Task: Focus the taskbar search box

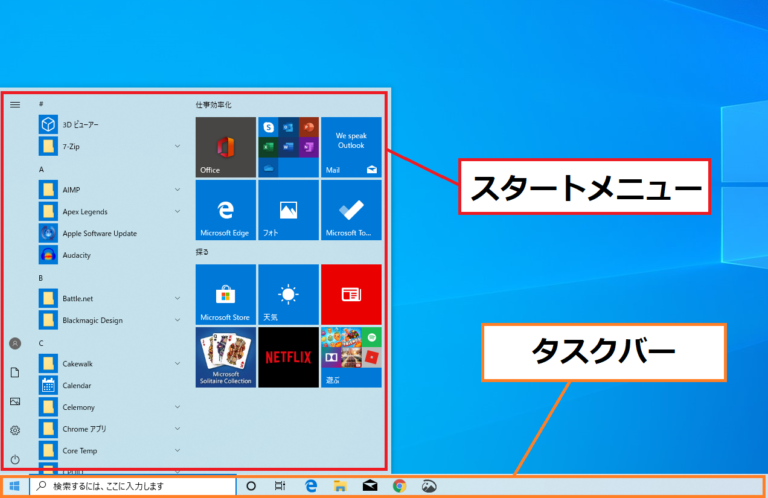Action: point(133,486)
